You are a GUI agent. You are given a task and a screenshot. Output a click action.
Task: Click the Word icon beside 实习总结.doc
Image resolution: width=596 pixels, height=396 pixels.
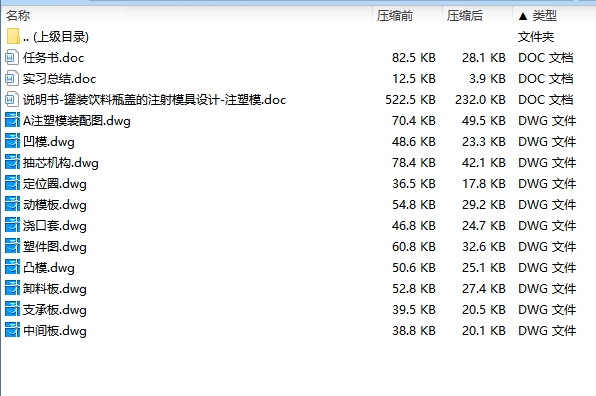click(x=11, y=79)
